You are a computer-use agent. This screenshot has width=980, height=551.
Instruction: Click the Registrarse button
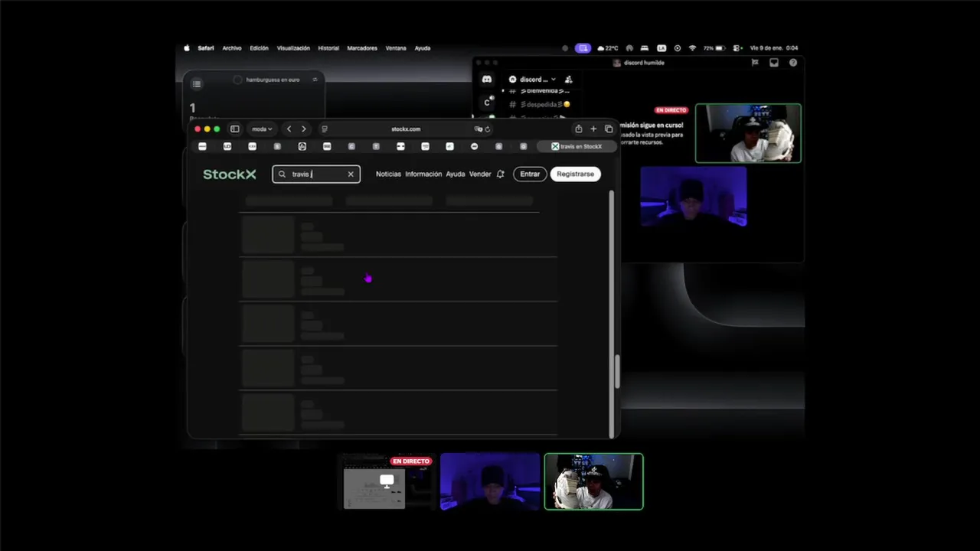(x=575, y=174)
